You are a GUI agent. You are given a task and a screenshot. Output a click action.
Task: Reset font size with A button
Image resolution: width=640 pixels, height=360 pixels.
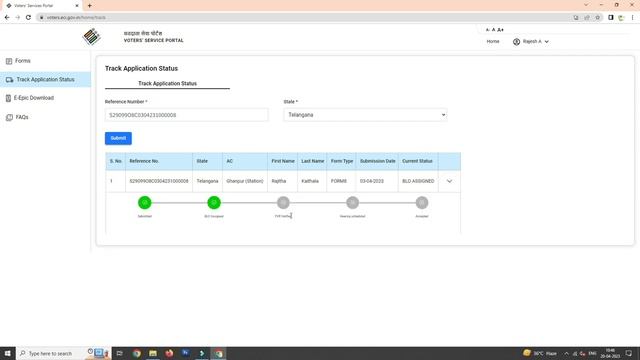pos(493,30)
